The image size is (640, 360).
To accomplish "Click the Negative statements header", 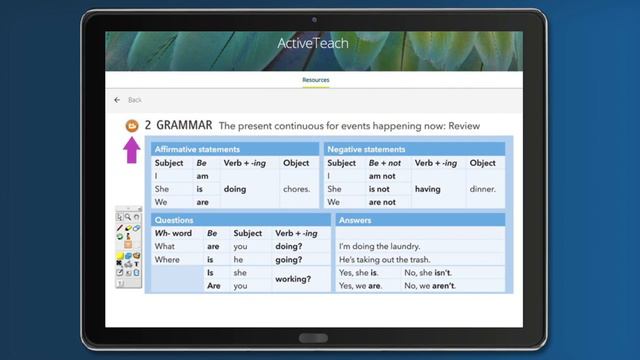I will point(414,149).
